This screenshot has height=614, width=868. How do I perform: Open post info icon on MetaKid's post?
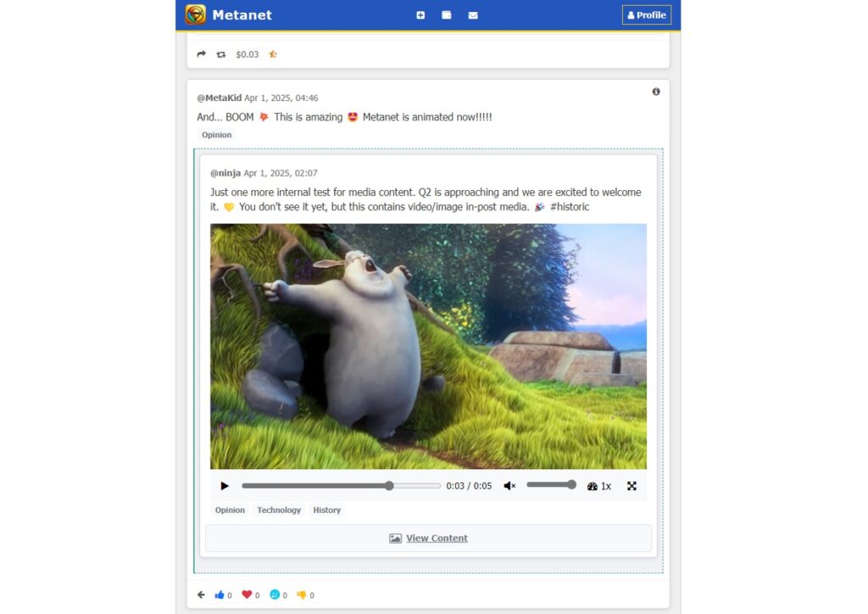[656, 92]
